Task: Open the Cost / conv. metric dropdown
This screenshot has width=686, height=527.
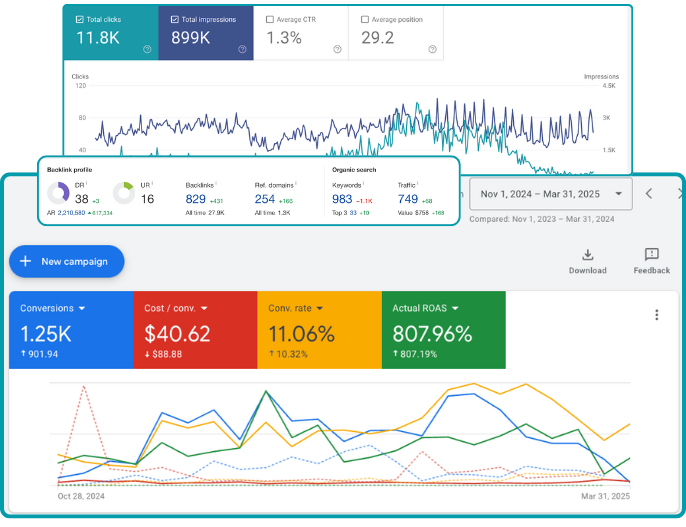Action: pos(204,308)
